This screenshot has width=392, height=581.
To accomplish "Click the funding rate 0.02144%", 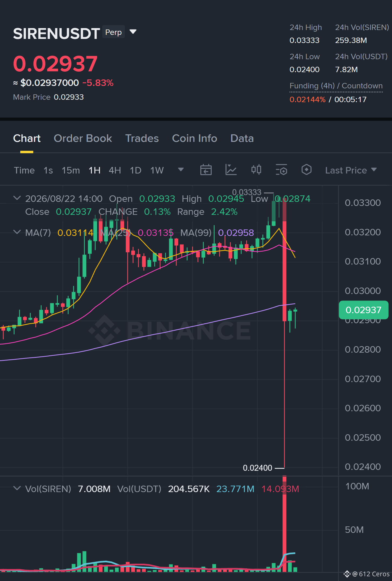I will [308, 99].
